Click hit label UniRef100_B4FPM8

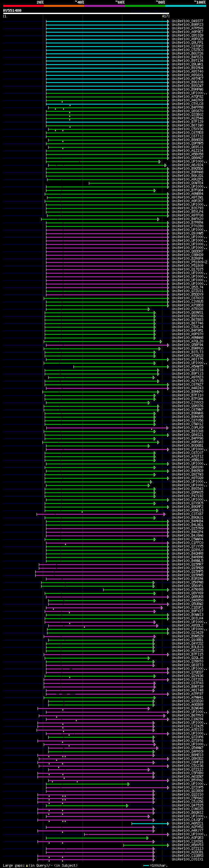click(187, 107)
